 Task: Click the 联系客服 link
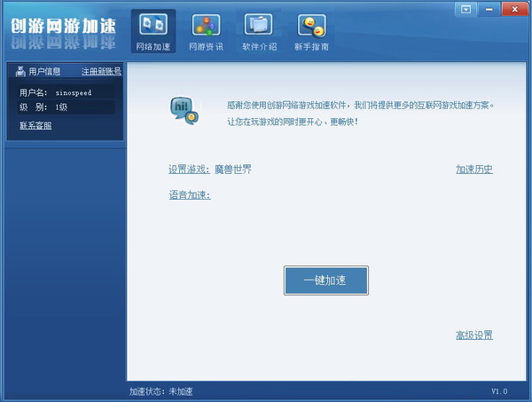(x=35, y=125)
